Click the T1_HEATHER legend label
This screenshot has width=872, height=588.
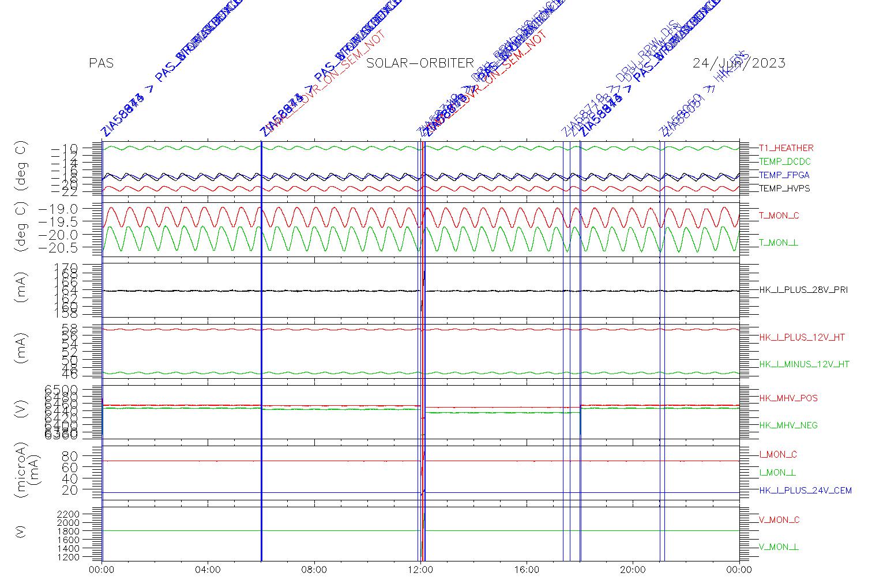click(x=786, y=148)
